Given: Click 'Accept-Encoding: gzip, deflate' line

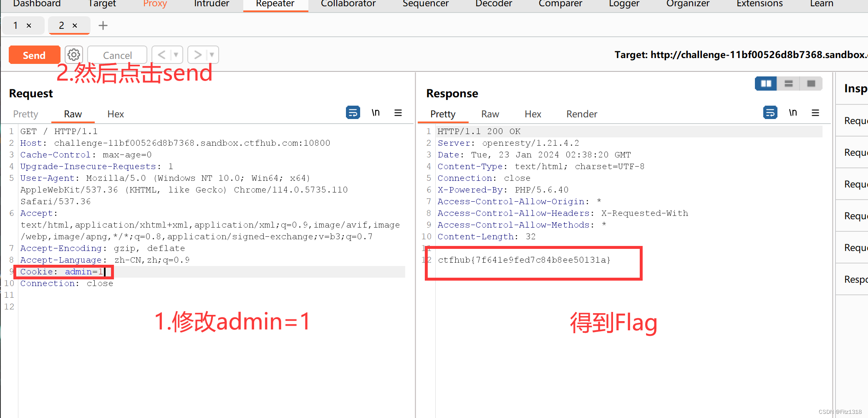Looking at the screenshot, I should pyautogui.click(x=103, y=248).
